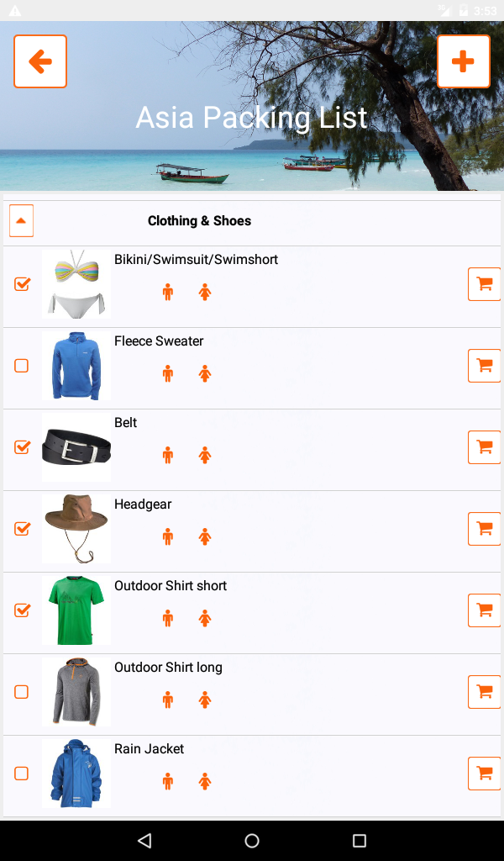Open the green Outdoor Shirt short image

click(x=76, y=610)
